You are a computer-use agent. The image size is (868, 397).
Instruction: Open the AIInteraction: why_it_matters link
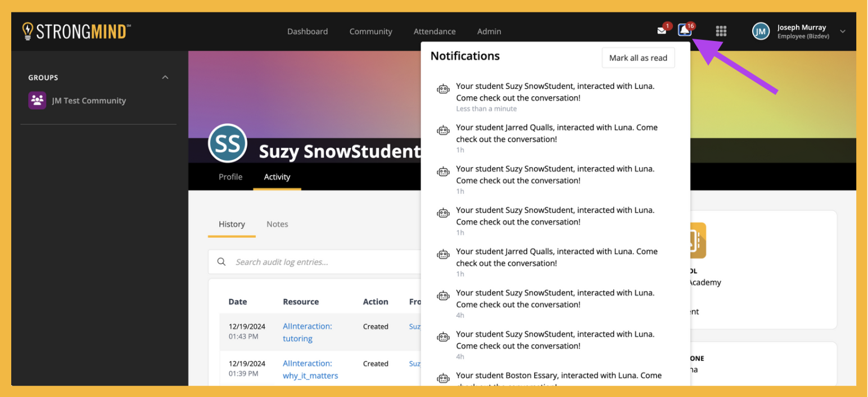tap(310, 369)
